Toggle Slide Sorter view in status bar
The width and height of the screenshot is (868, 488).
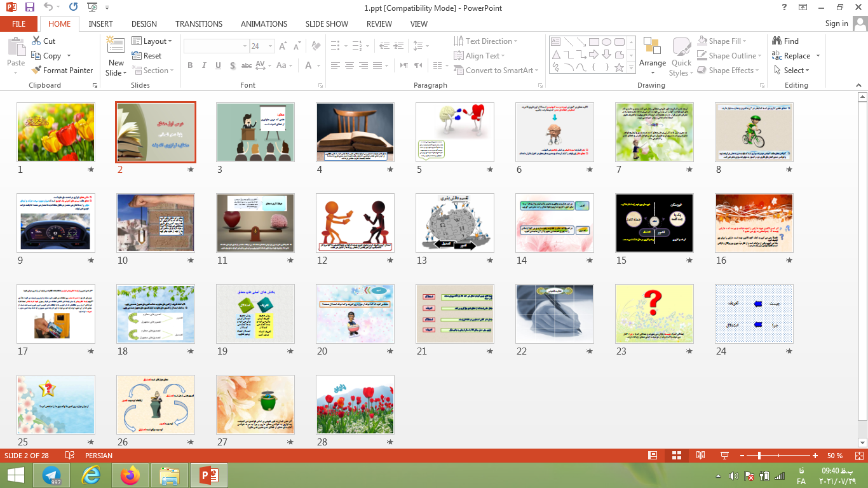point(676,456)
